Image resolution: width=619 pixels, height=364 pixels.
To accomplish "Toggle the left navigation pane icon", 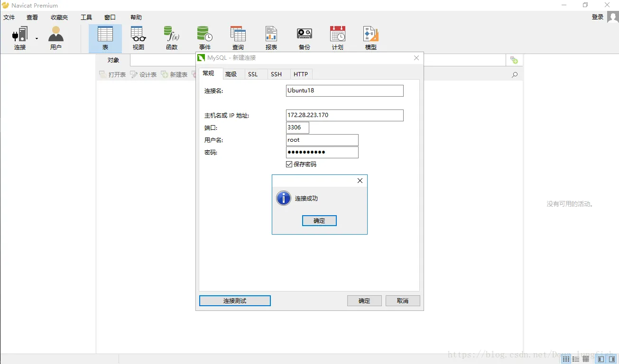I will 601,359.
